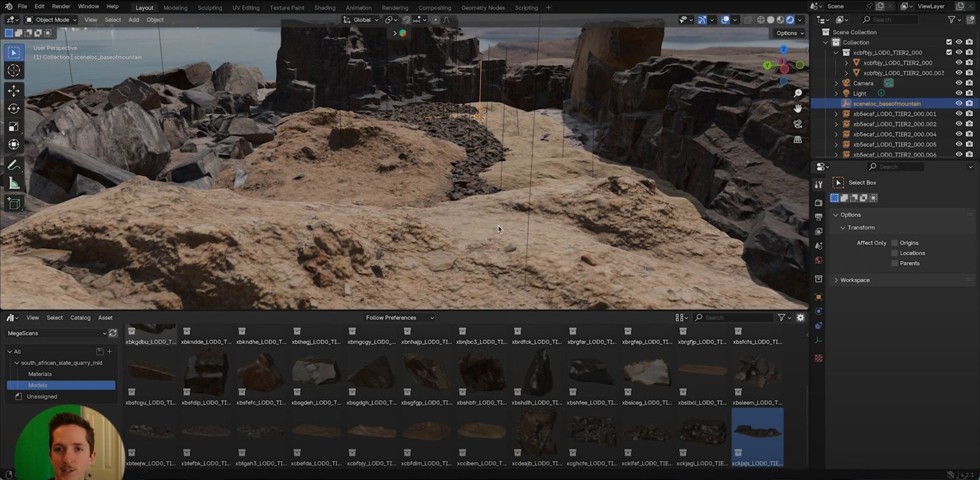Hide xb5ecaf_LOD0_TIER2_000.001 with eye icon
The height and width of the screenshot is (480, 980).
click(x=959, y=114)
